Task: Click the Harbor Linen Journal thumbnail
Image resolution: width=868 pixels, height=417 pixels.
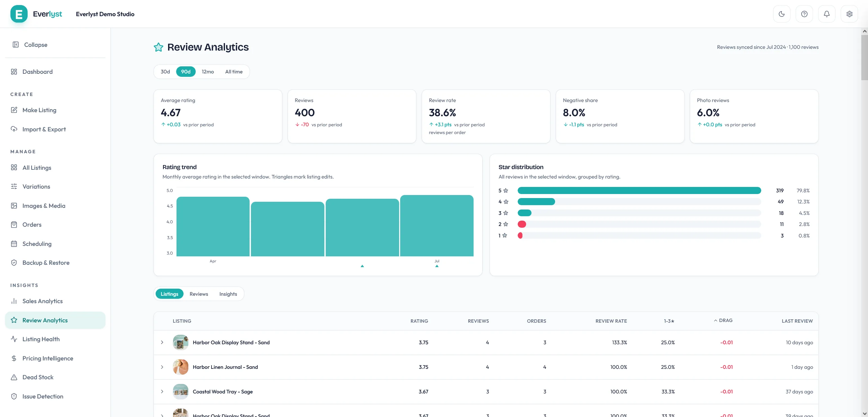Action: click(181, 367)
